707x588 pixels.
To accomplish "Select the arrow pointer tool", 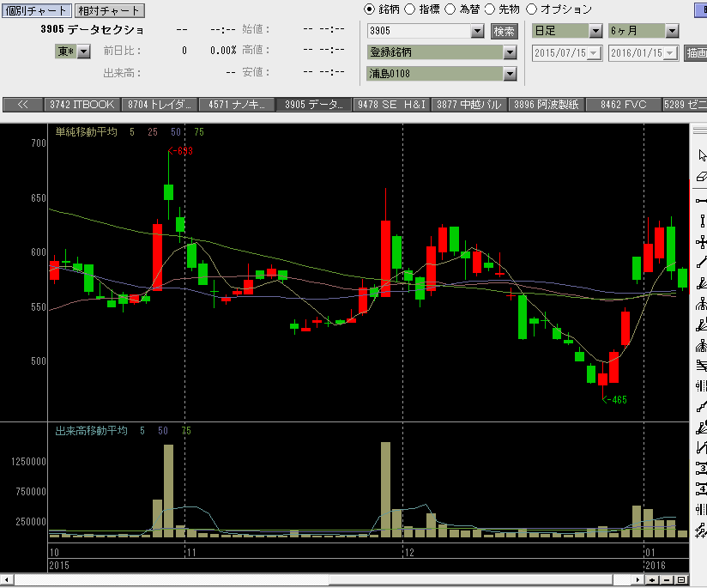I will click(702, 155).
